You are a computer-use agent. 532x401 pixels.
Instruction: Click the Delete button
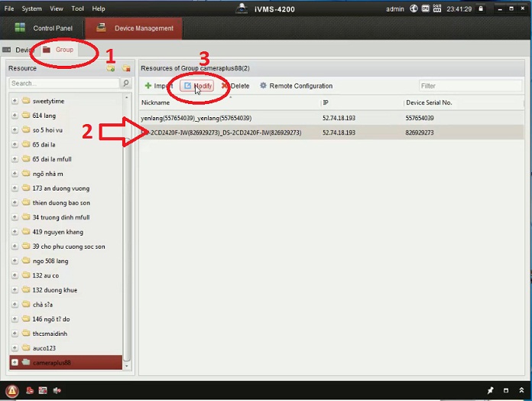[235, 86]
